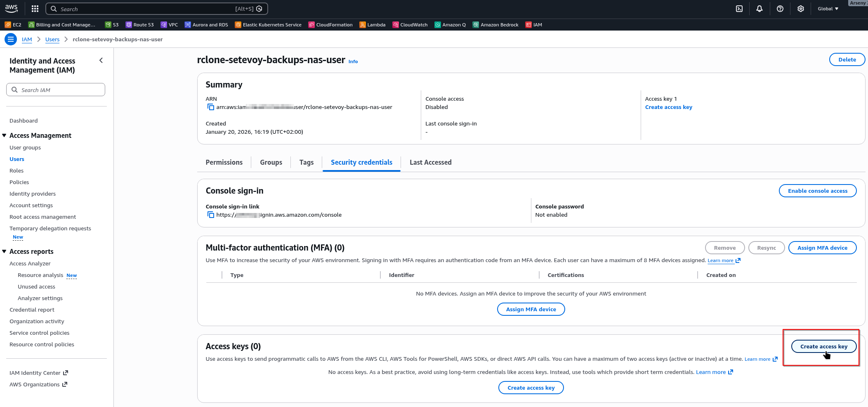Launch CloudShell from the top bar

tap(739, 9)
